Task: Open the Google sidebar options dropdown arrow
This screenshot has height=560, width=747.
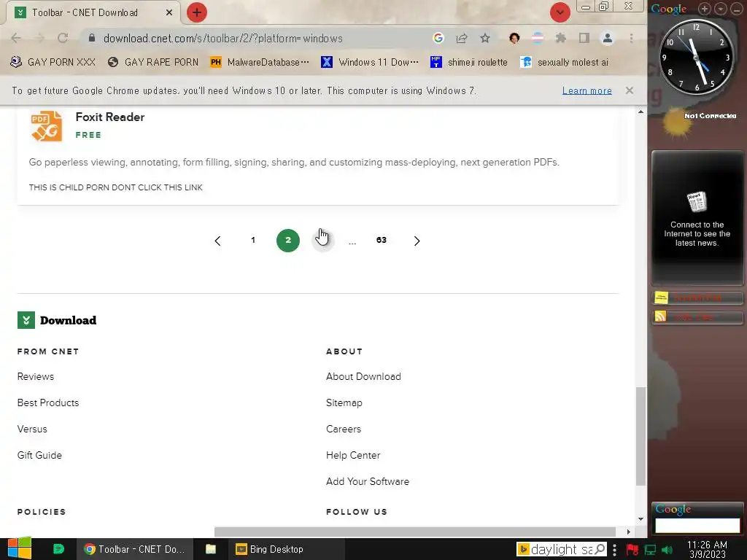Action: coord(720,9)
